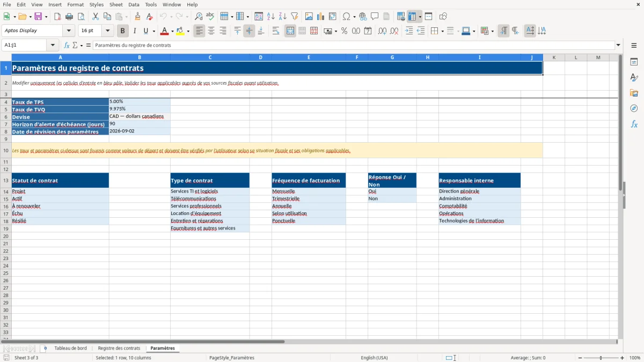Open the Draw Functions shapes icon
This screenshot has width=644, height=362.
[443, 17]
